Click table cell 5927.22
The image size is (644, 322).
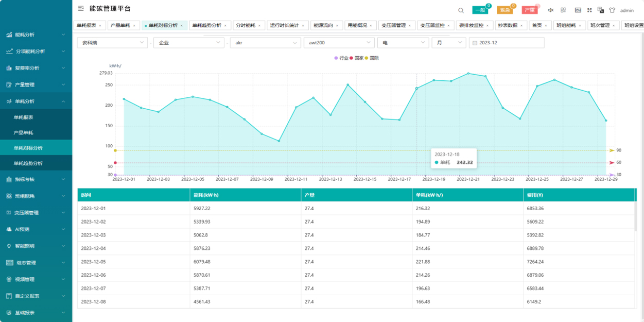[245, 208]
